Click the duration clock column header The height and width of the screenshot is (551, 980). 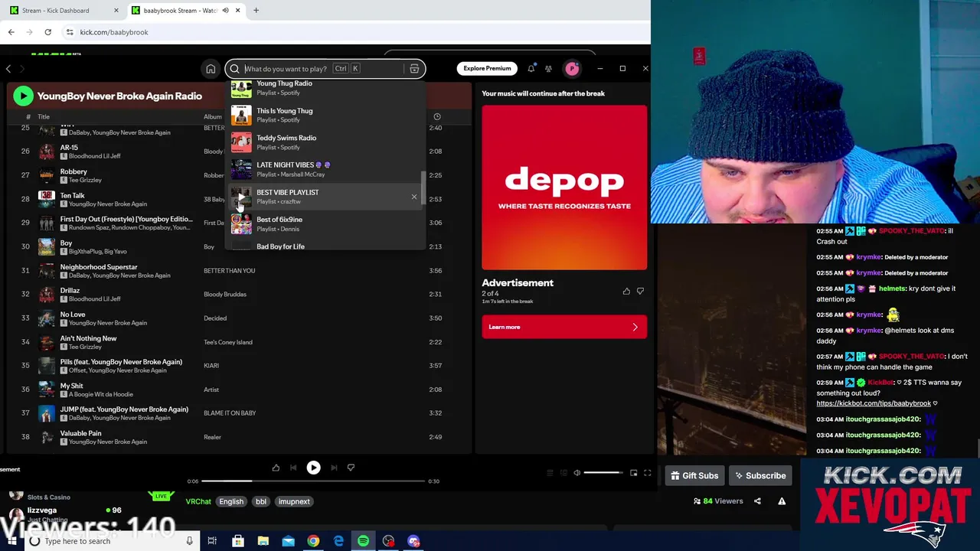click(437, 117)
